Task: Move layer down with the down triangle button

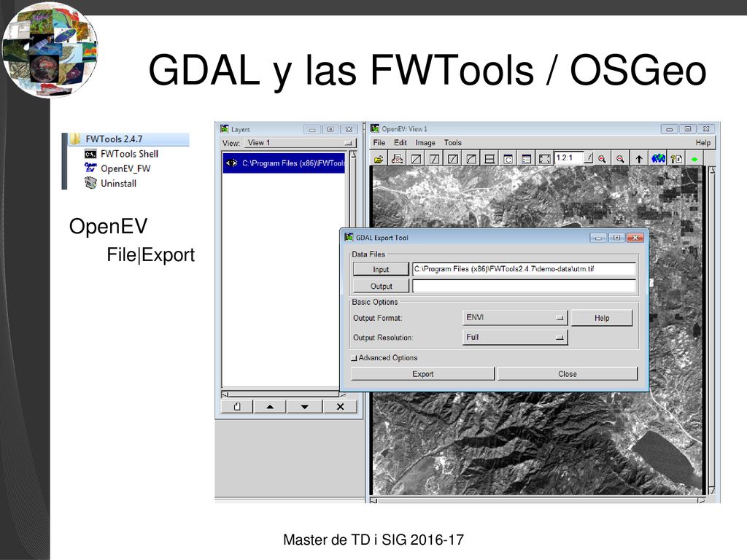Action: click(x=304, y=407)
